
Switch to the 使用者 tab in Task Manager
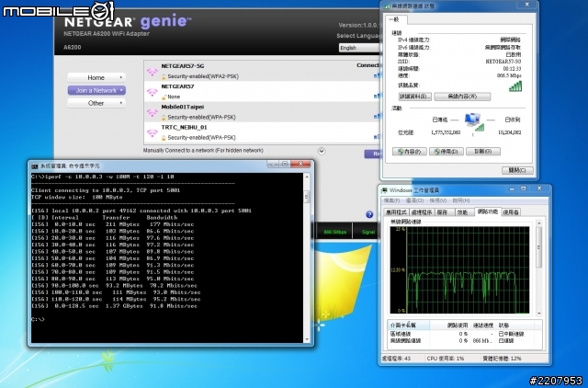tap(511, 212)
